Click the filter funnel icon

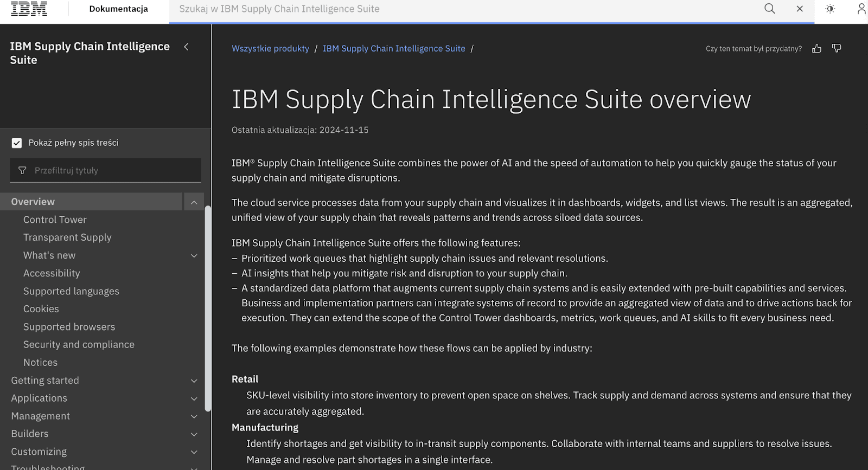[x=22, y=170]
